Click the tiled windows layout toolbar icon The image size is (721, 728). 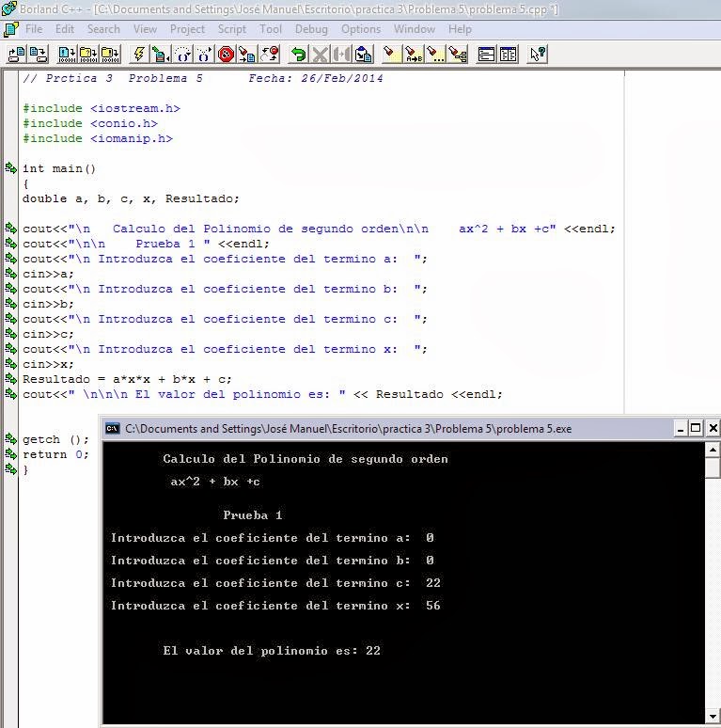pos(508,55)
